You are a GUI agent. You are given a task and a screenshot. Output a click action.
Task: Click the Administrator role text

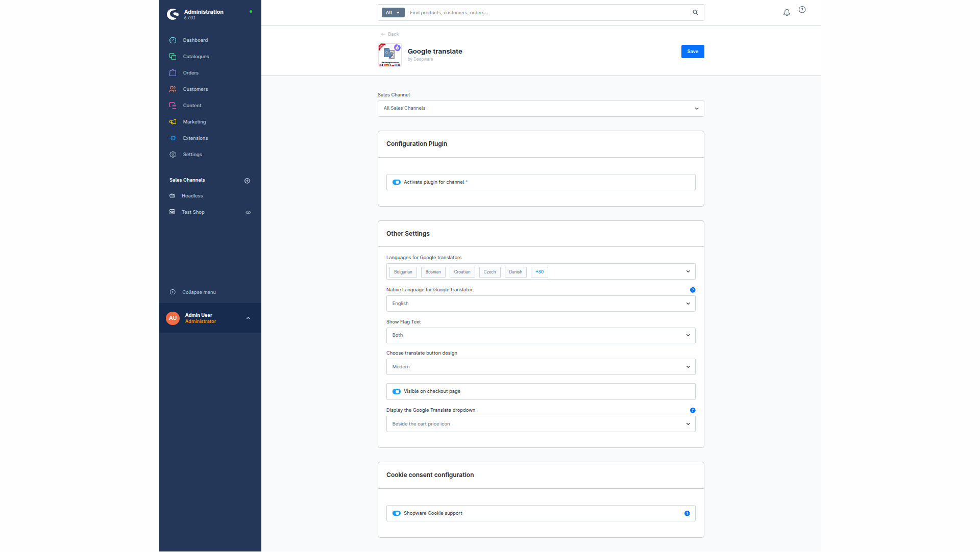pos(201,321)
